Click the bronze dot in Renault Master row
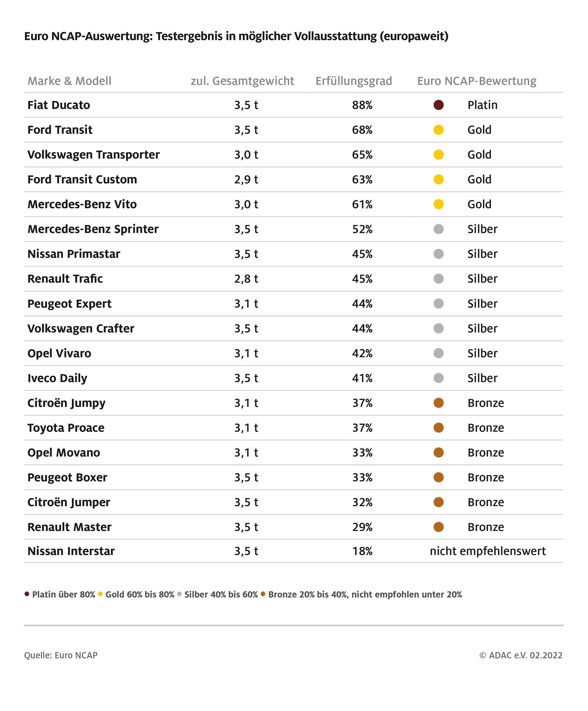The height and width of the screenshot is (711, 588). tap(438, 527)
